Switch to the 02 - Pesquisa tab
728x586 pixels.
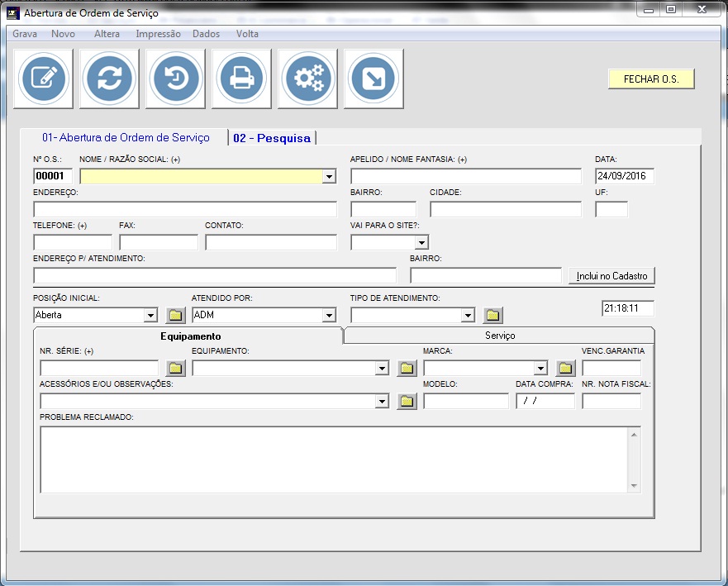pyautogui.click(x=272, y=138)
